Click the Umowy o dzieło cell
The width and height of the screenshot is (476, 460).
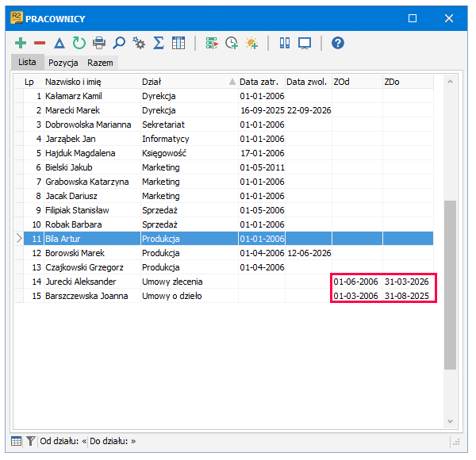pyautogui.click(x=190, y=296)
